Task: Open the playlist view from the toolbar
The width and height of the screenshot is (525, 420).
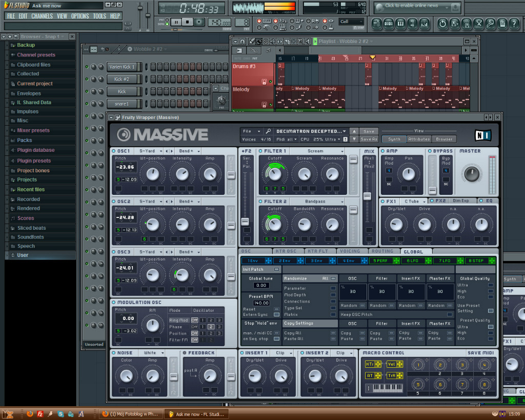Action: pyautogui.click(x=377, y=24)
